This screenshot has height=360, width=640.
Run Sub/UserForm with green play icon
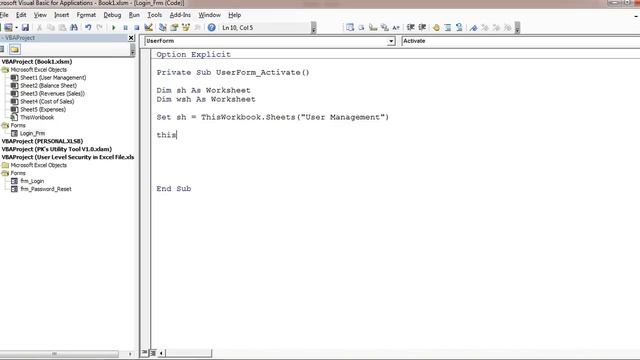(114, 28)
